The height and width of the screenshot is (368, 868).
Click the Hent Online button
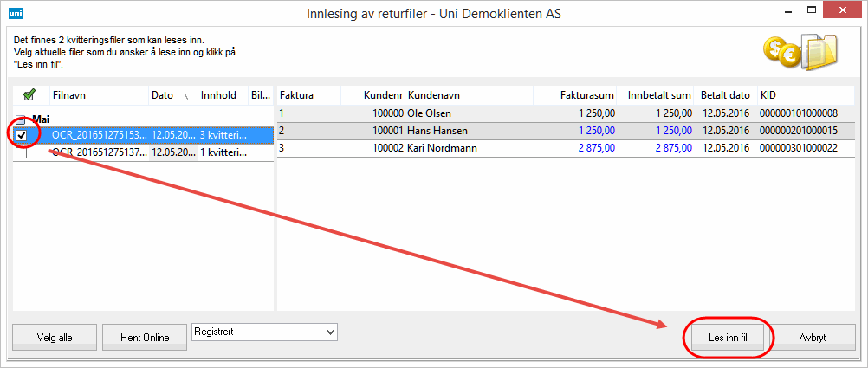coord(144,338)
